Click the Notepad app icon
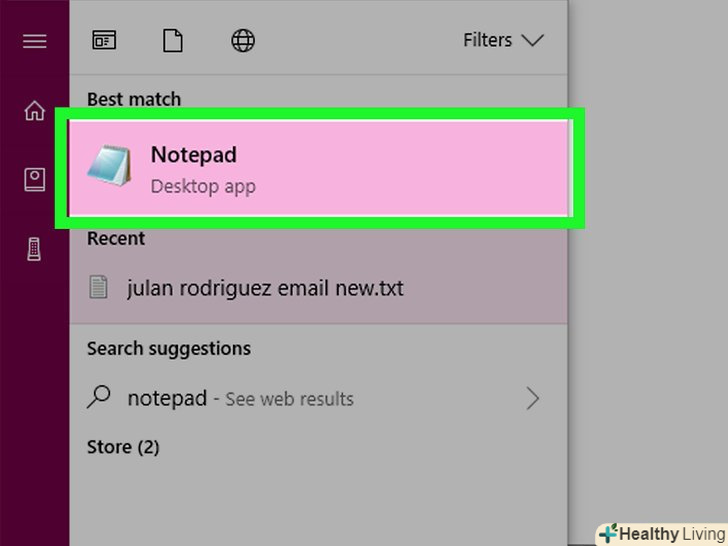Image resolution: width=728 pixels, height=546 pixels. (x=109, y=166)
